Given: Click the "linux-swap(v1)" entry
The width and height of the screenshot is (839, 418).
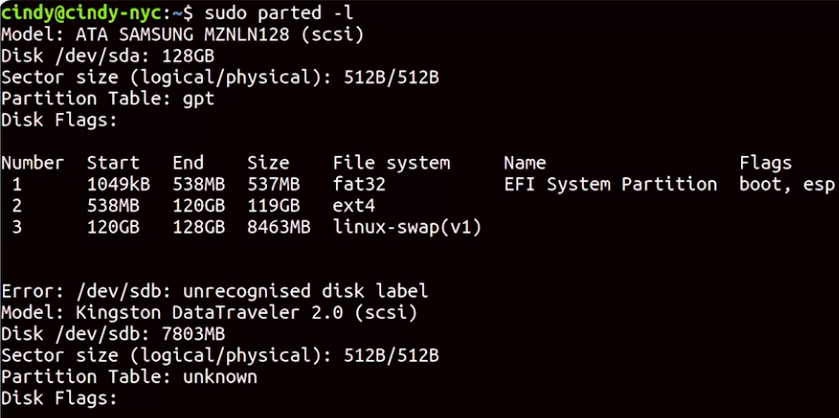Looking at the screenshot, I should pyautogui.click(x=407, y=227).
